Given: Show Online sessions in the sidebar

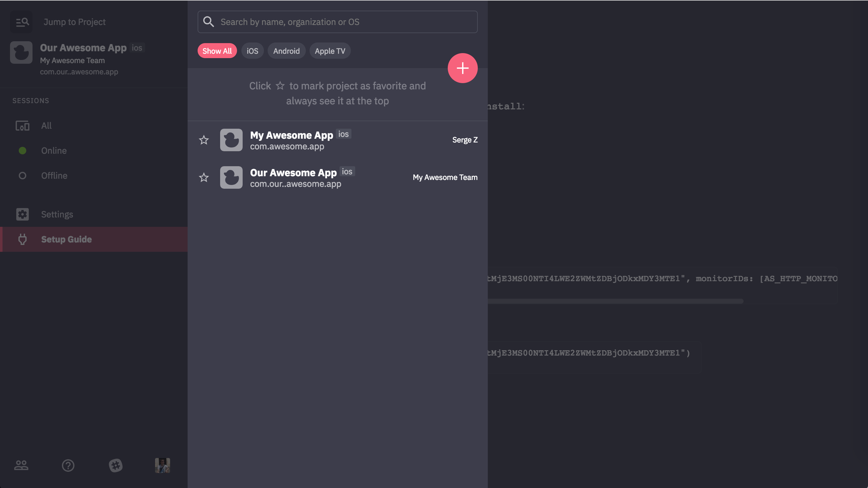Looking at the screenshot, I should tap(54, 151).
